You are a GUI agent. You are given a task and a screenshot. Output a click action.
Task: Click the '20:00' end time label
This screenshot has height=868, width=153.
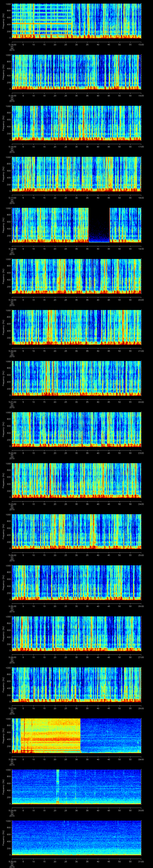click(141, 300)
